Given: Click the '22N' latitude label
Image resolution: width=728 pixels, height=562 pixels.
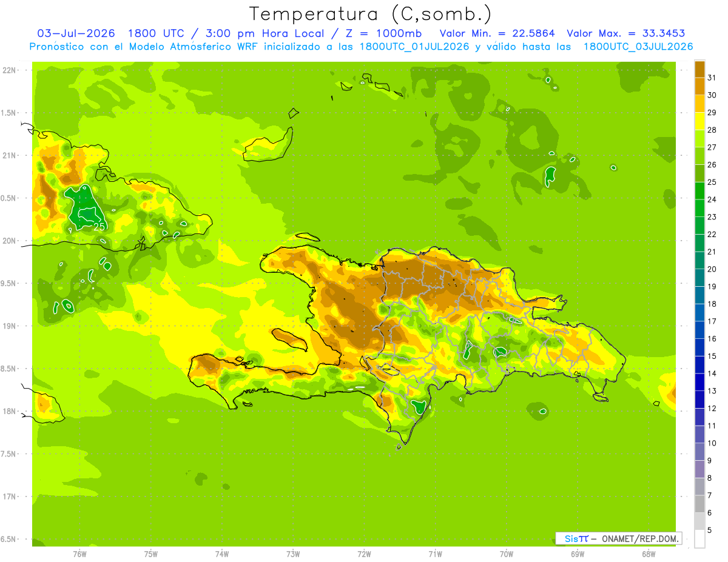Looking at the screenshot, I should coord(10,70).
